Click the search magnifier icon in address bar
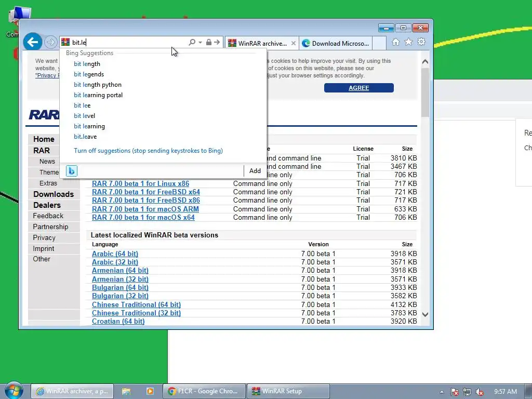Screen dimensions: 532x399 coord(192,42)
